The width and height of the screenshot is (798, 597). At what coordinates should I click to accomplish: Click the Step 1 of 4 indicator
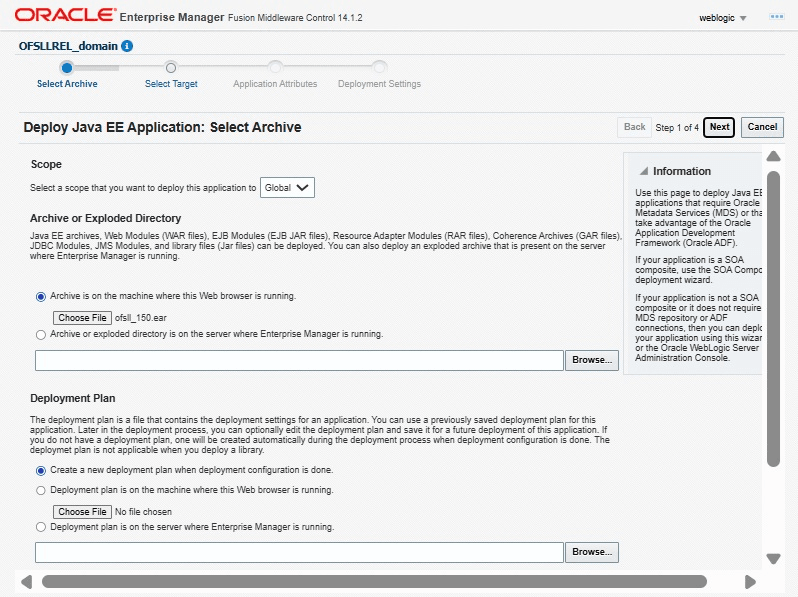coord(677,127)
